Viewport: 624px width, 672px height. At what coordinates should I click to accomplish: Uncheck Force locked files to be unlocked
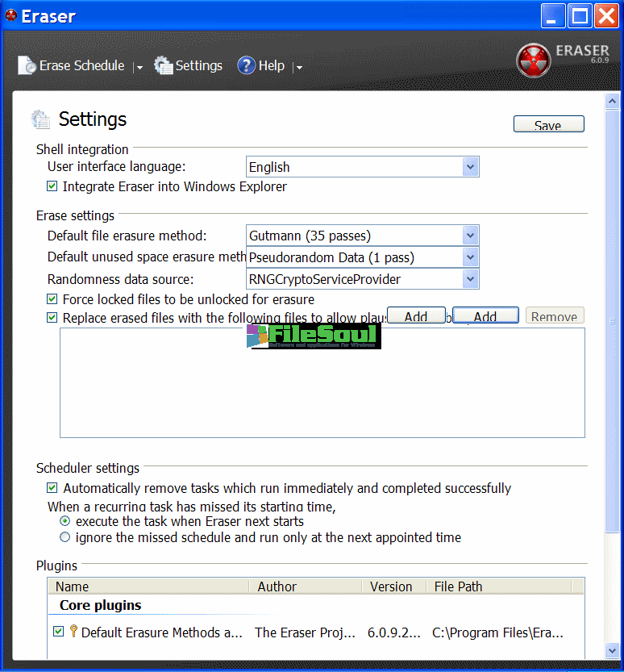(52, 299)
